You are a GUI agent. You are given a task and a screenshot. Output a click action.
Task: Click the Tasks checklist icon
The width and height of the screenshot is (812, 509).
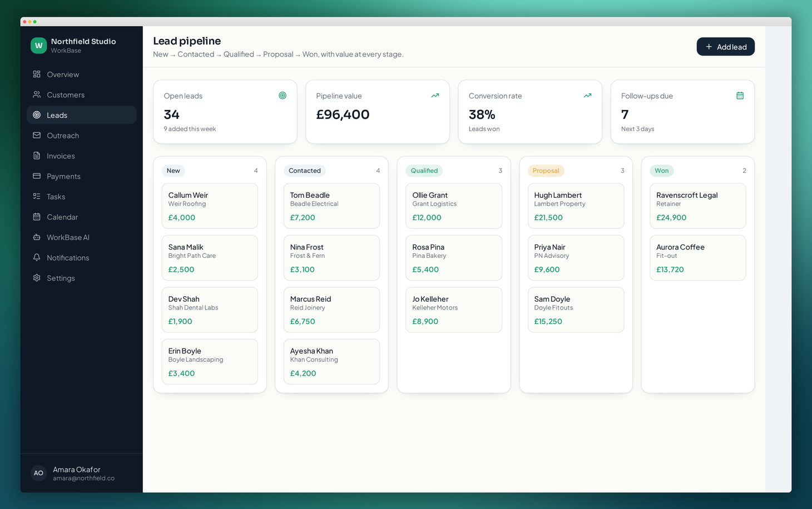tap(37, 196)
